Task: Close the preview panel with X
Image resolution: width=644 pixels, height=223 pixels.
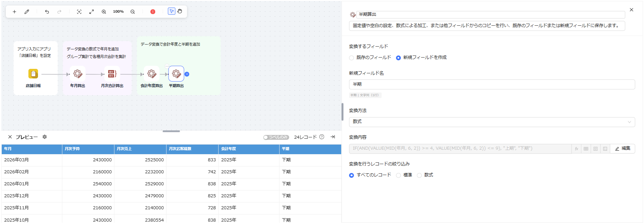Action: [x=10, y=137]
